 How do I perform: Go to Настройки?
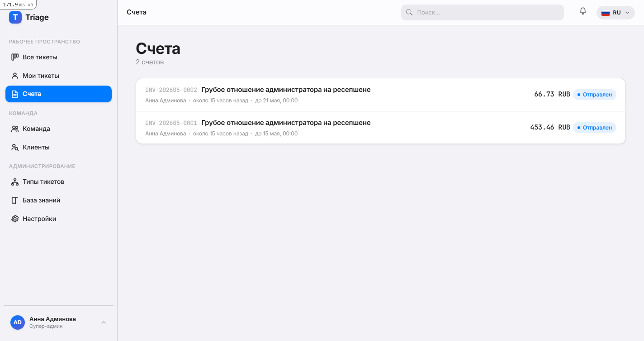[58, 219]
